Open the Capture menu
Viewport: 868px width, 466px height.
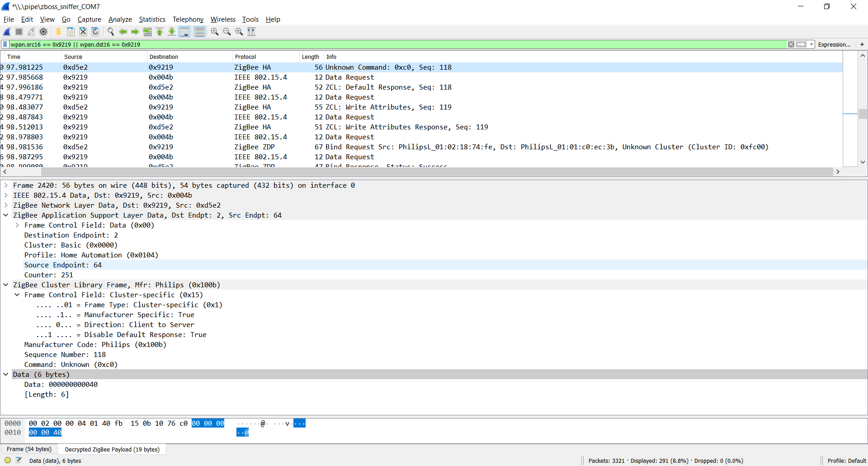pyautogui.click(x=89, y=19)
